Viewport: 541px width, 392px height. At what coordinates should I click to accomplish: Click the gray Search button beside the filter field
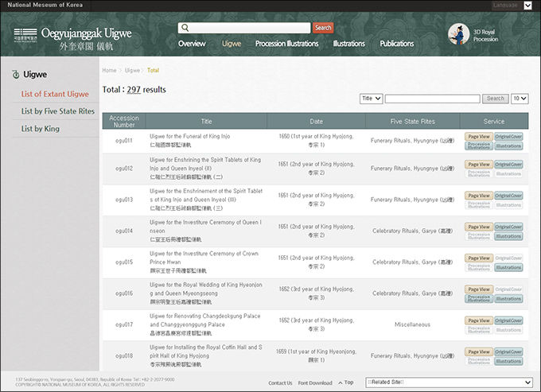coord(496,99)
